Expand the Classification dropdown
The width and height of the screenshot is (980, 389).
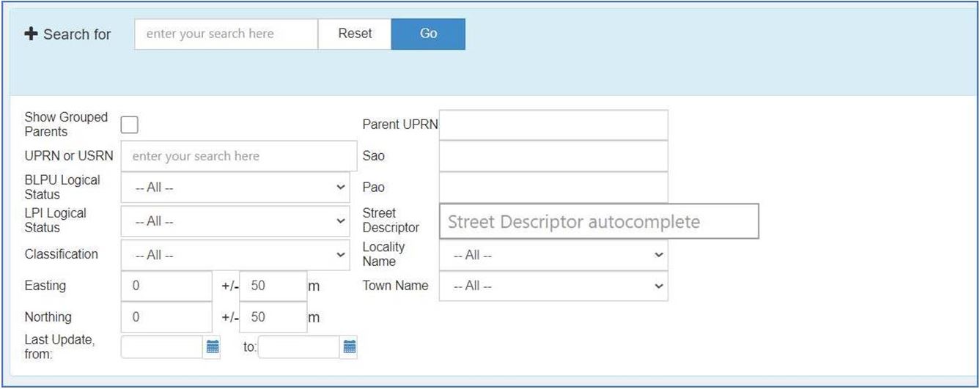coord(235,255)
